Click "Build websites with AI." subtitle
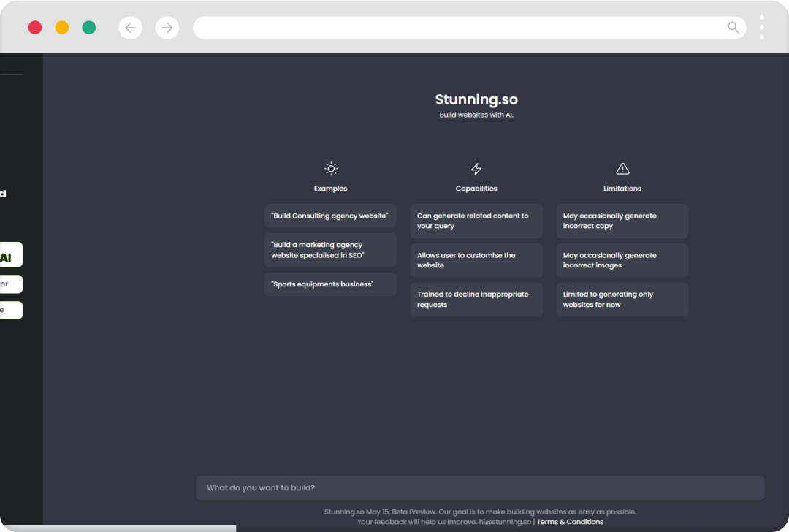This screenshot has height=532, width=789. tap(476, 115)
